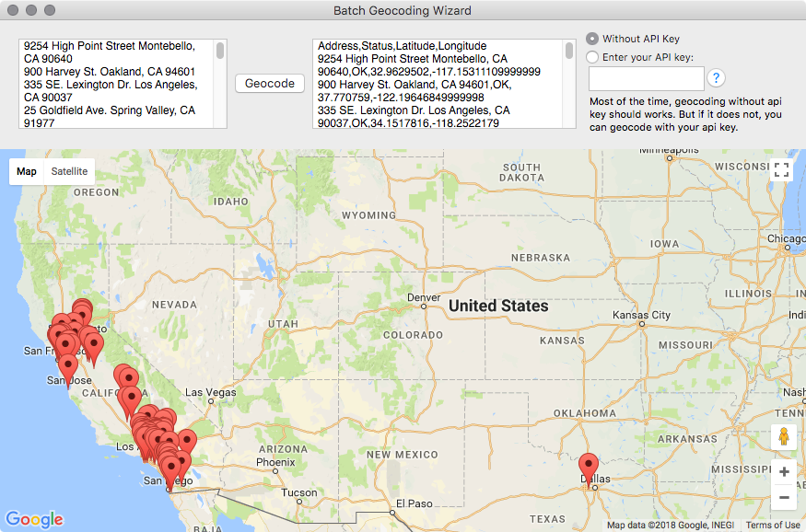Click the Google logo on the map
This screenshot has height=532, width=806.
(34, 519)
